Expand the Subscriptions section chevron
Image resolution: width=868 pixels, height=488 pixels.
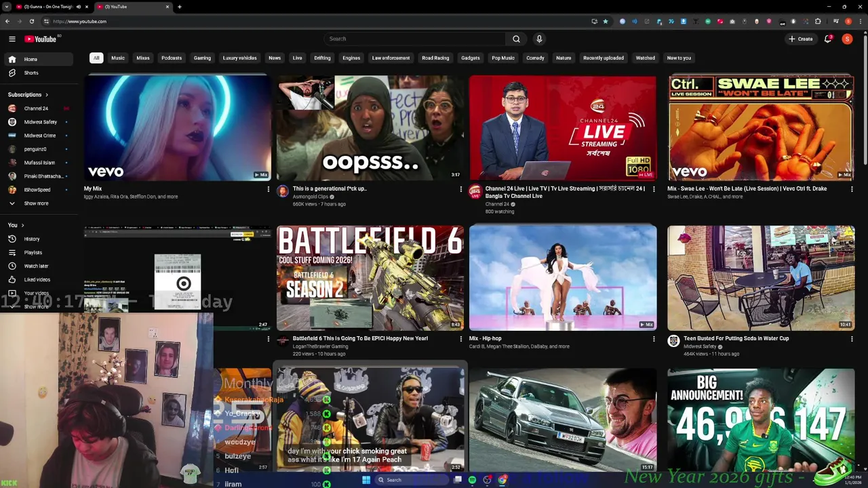pyautogui.click(x=47, y=95)
